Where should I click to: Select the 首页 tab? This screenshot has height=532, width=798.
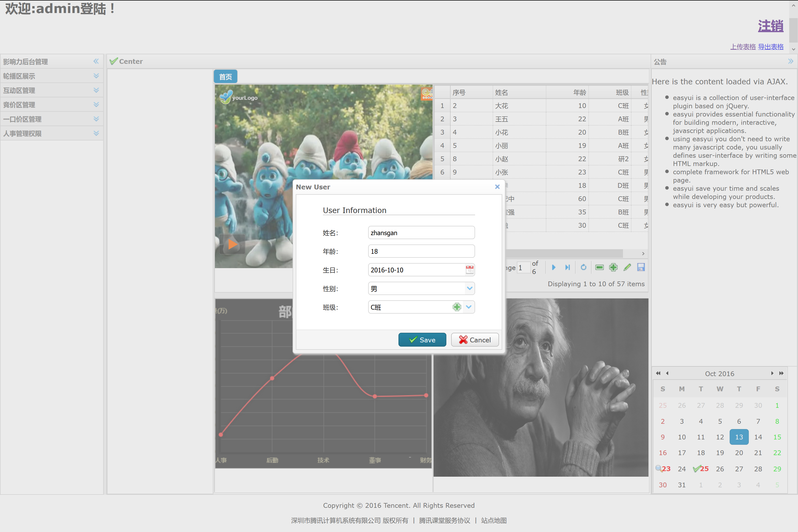(x=225, y=77)
